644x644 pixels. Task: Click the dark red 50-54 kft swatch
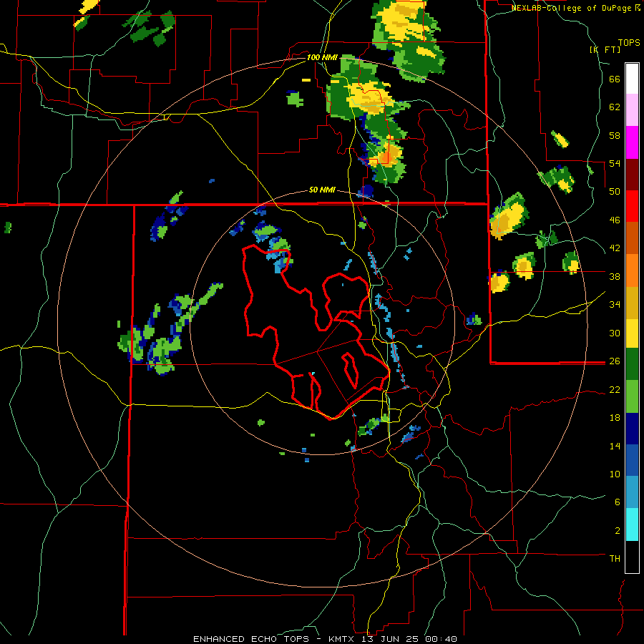pos(632,174)
